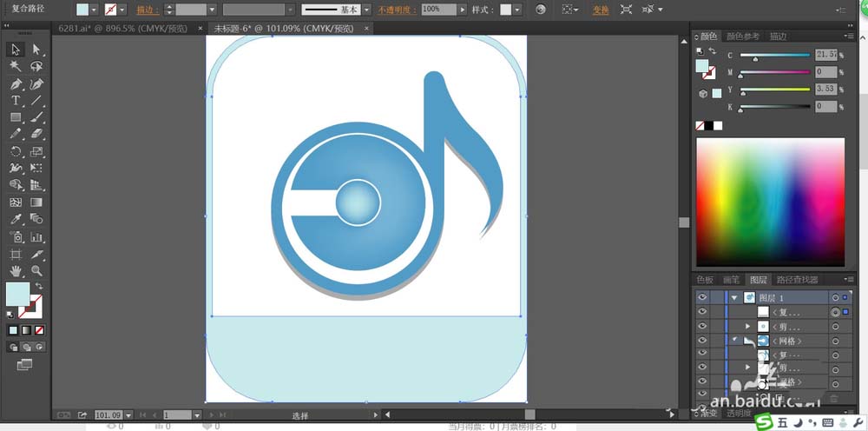Click the 变换 transform link
Viewport: 868px width, 431px height.
click(601, 10)
